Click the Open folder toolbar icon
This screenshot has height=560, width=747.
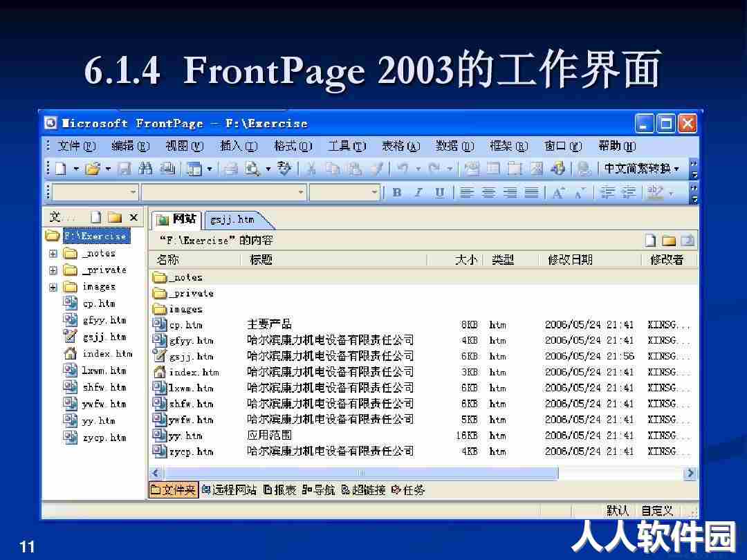93,169
